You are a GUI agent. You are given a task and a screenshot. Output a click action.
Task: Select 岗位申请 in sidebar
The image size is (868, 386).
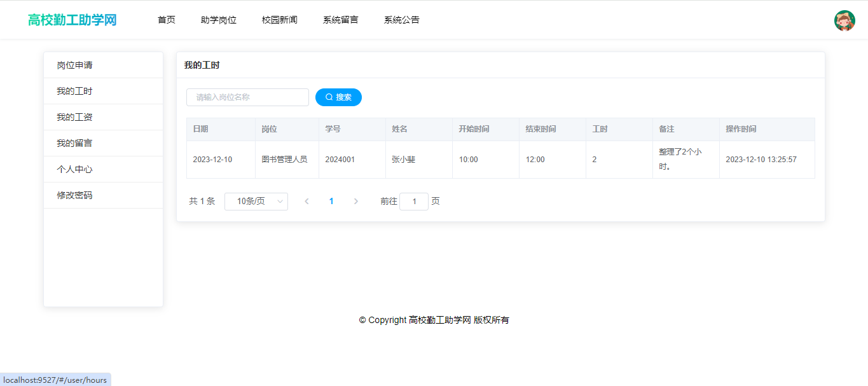[75, 65]
